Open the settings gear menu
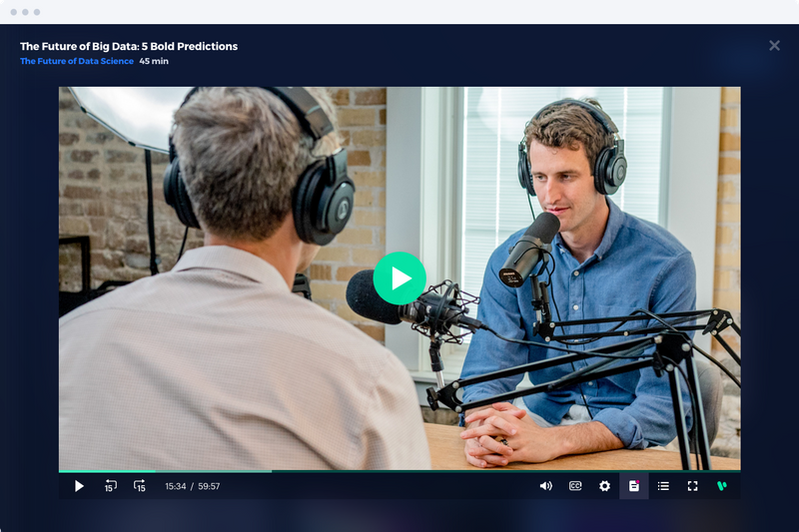Viewport: 799px width, 532px height. [x=604, y=486]
